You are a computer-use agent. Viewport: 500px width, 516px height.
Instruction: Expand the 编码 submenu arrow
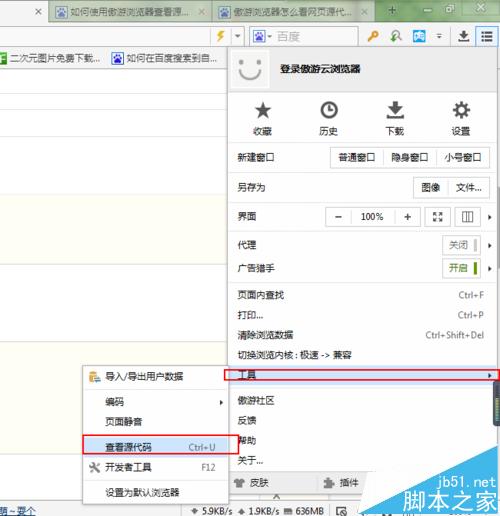221,402
